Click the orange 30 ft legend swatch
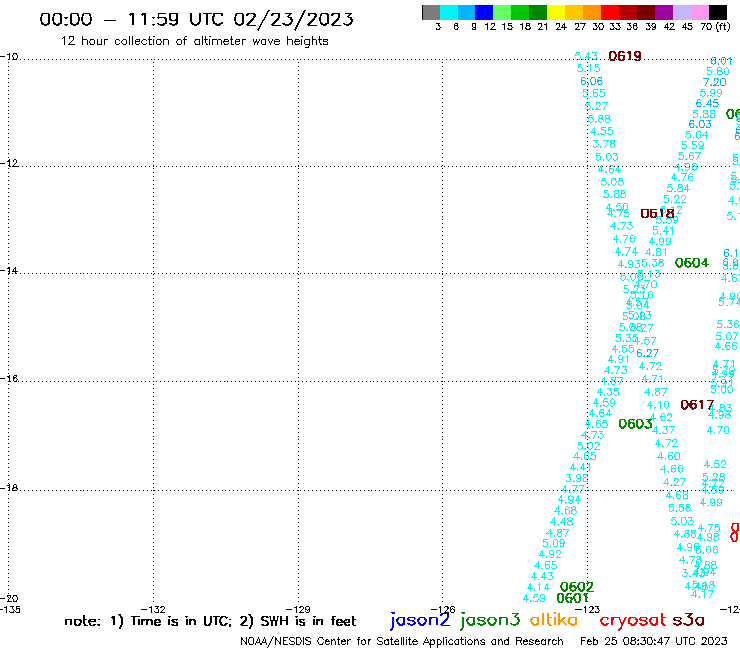Screen dimensions: 740x650 (592, 12)
